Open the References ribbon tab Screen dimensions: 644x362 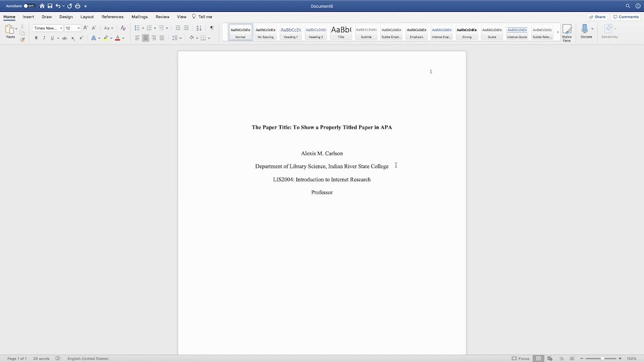tap(112, 16)
